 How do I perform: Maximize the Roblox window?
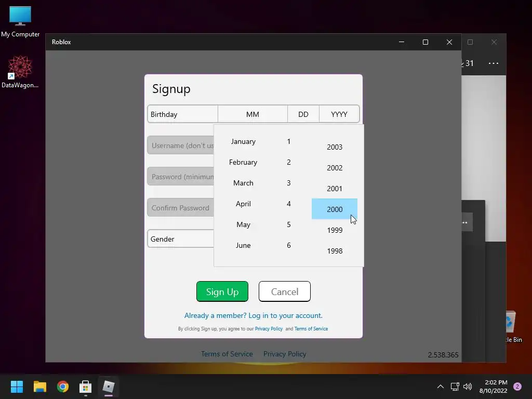[425, 42]
